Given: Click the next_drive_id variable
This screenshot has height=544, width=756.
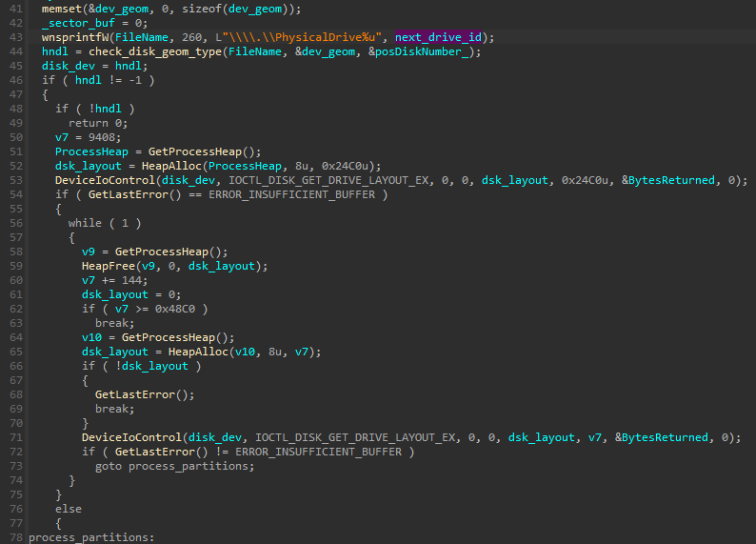Looking at the screenshot, I should [441, 36].
